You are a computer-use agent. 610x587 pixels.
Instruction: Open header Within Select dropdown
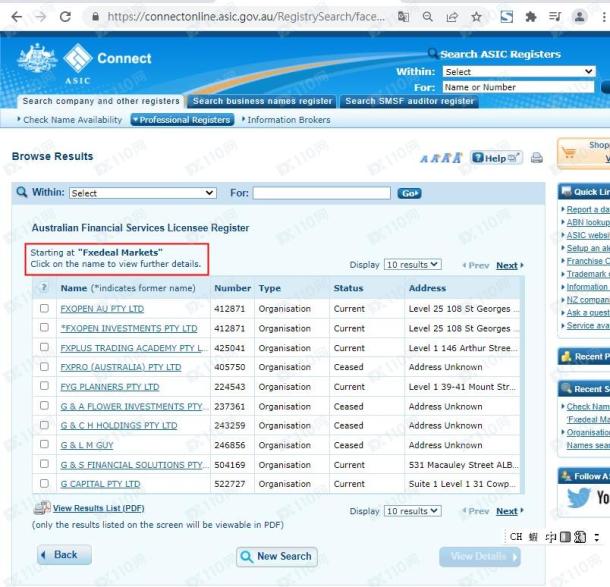click(x=519, y=72)
